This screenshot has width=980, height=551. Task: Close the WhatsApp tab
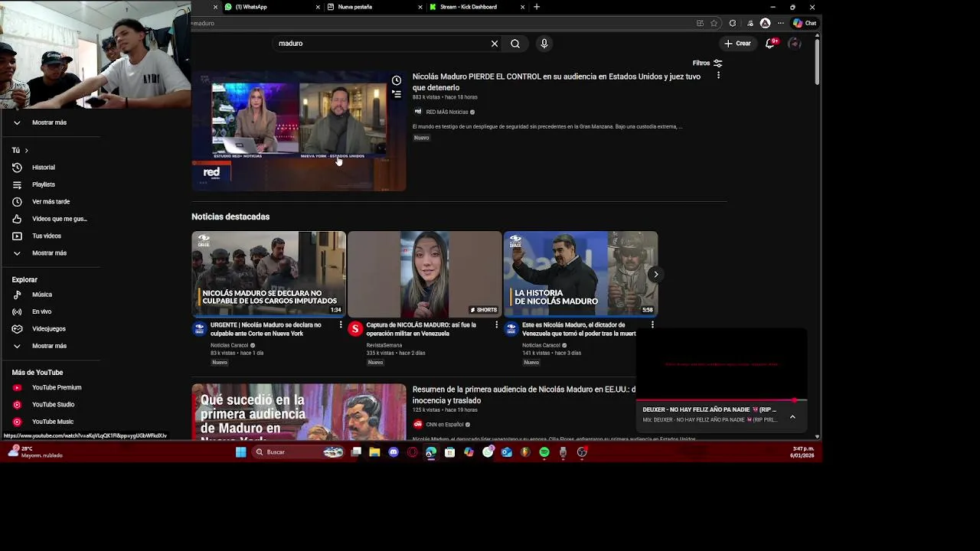coord(318,7)
